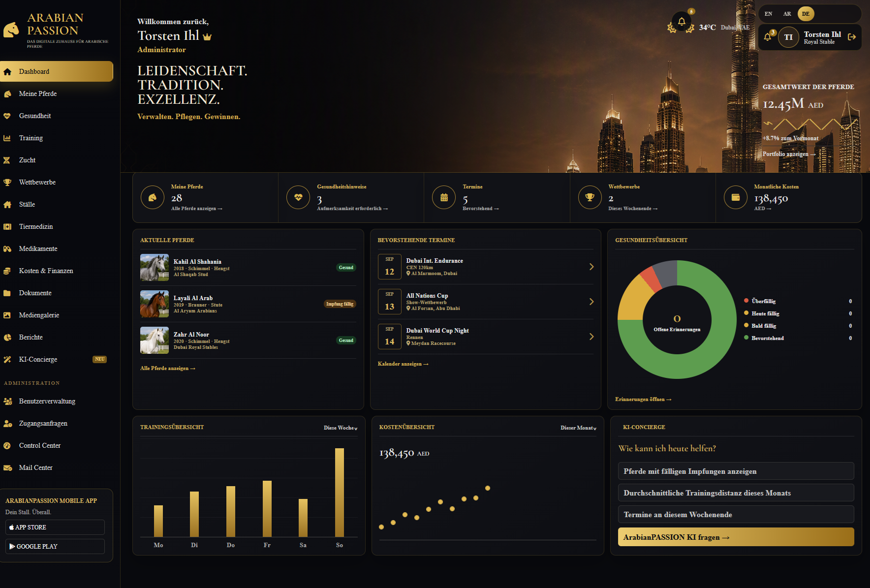Click the heartbeat icon in Gesundheitshinweise card
870x588 pixels.
click(x=298, y=197)
